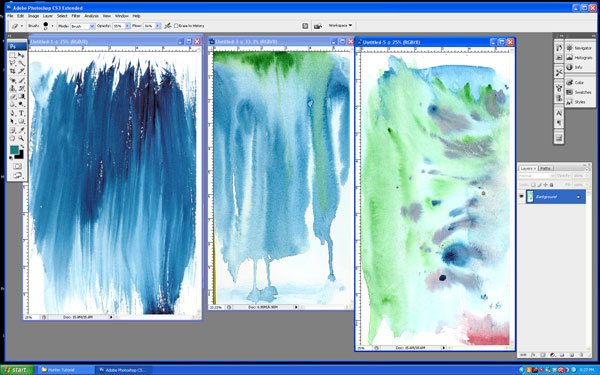Open the Navigator panel button
This screenshot has width=600, height=375.
pos(579,48)
